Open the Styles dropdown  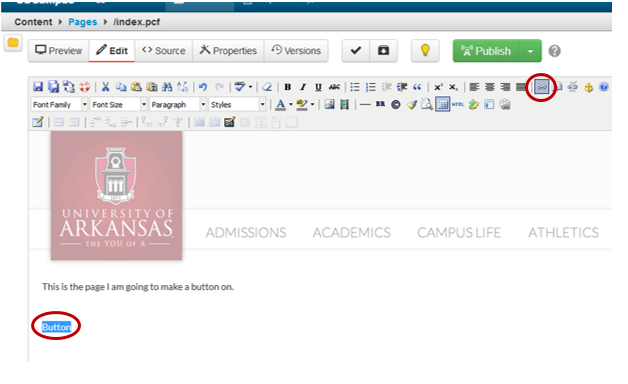click(x=237, y=105)
